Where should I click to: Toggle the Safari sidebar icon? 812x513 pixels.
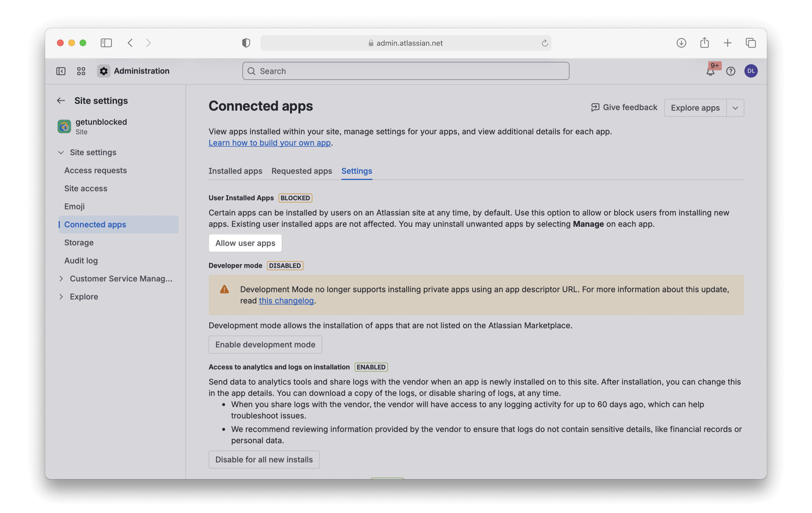(x=106, y=43)
